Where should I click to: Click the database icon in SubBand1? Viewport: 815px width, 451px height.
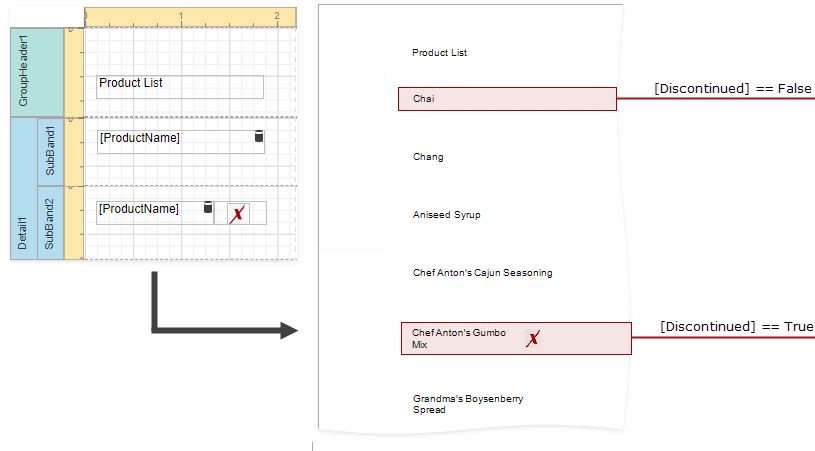point(259,136)
